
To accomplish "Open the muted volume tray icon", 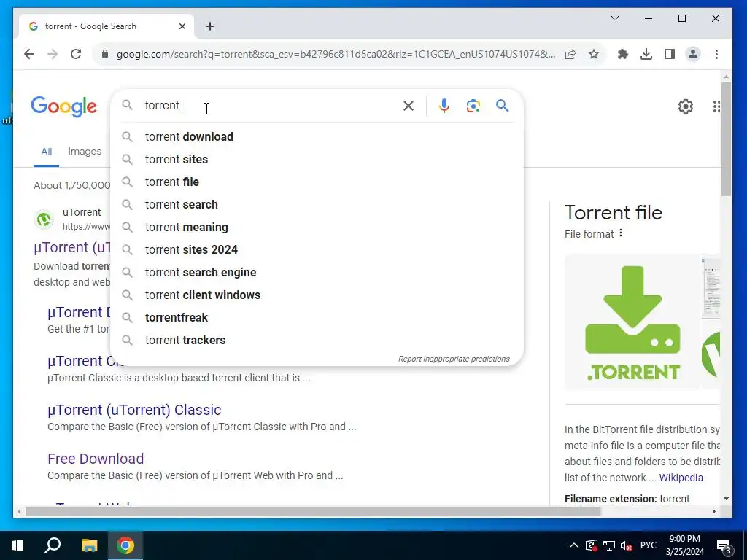I will click(x=627, y=545).
